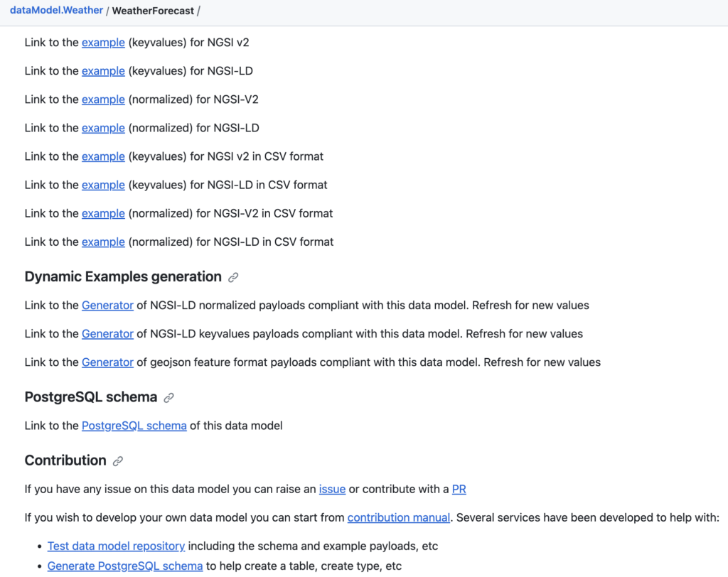Image resolution: width=728 pixels, height=577 pixels.
Task: Open Test data model repository link
Action: [x=116, y=546]
